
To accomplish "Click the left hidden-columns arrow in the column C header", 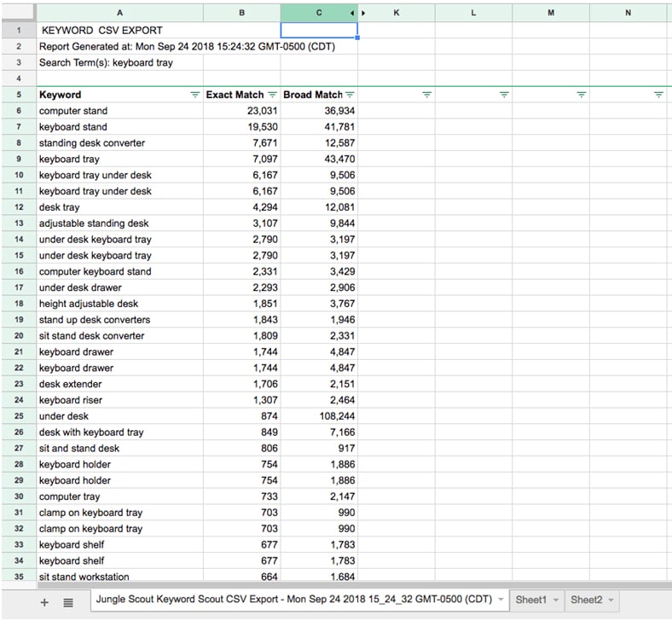I will pos(351,13).
